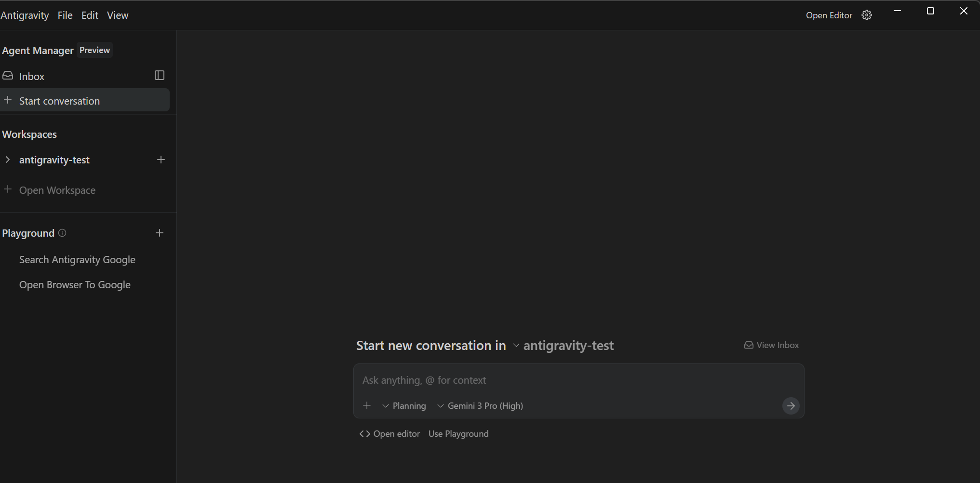
Task: Open the Gemini 3 Pro (High) model dropdown
Action: pyautogui.click(x=480, y=406)
